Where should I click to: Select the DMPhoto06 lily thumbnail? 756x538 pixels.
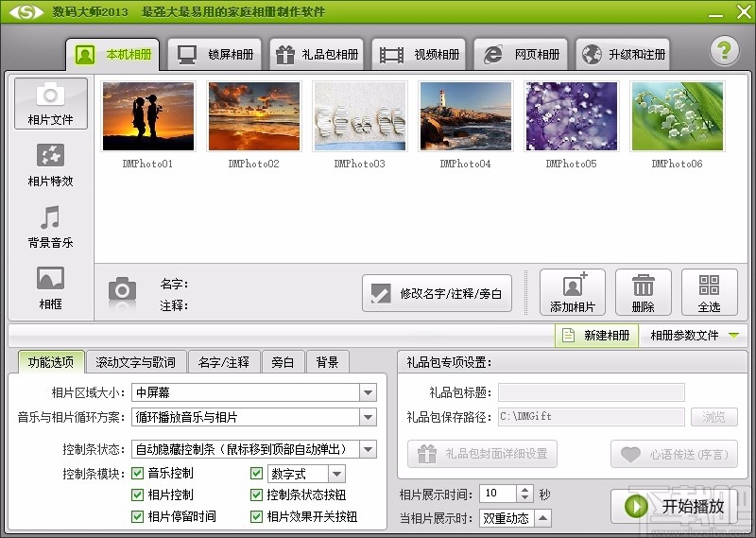(678, 116)
